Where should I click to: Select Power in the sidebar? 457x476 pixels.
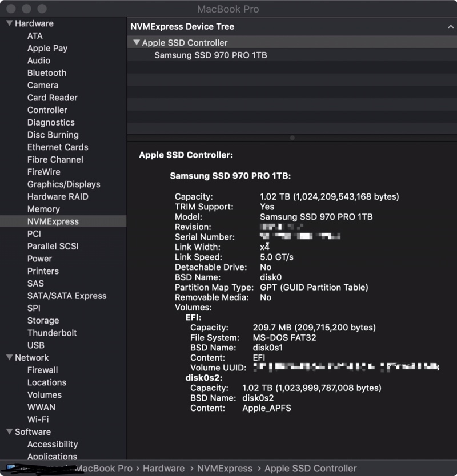click(40, 259)
